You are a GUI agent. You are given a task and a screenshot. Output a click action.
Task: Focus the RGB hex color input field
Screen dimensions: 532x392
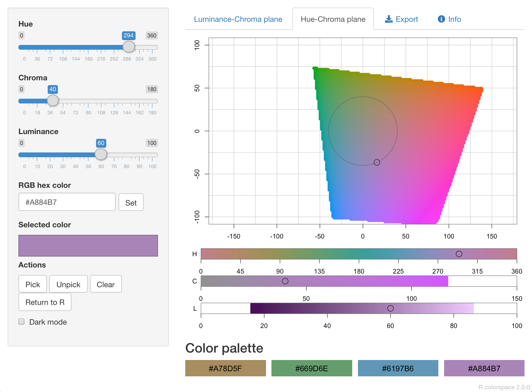pos(67,202)
